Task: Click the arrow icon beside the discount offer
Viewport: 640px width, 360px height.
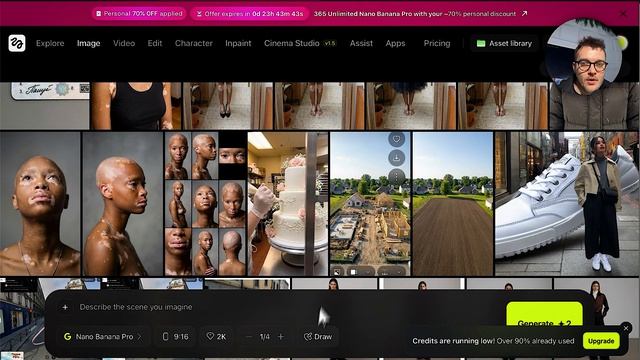Action: [524, 13]
